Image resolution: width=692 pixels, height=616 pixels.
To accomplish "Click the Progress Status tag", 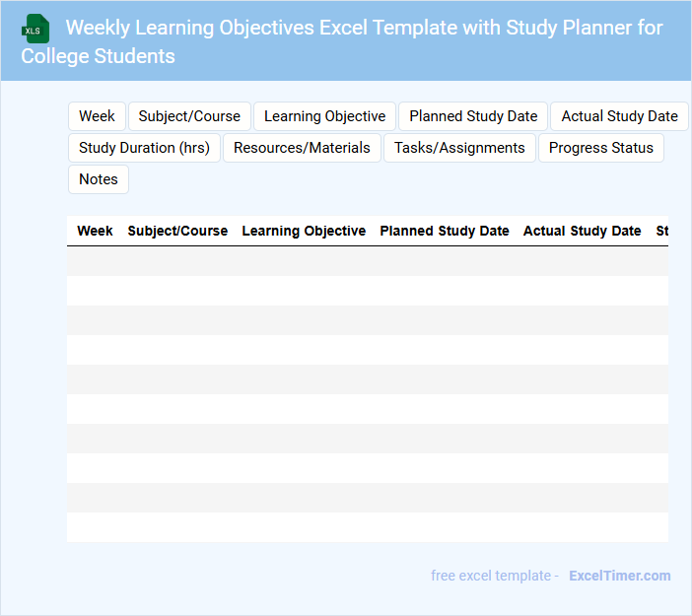I will tap(600, 148).
